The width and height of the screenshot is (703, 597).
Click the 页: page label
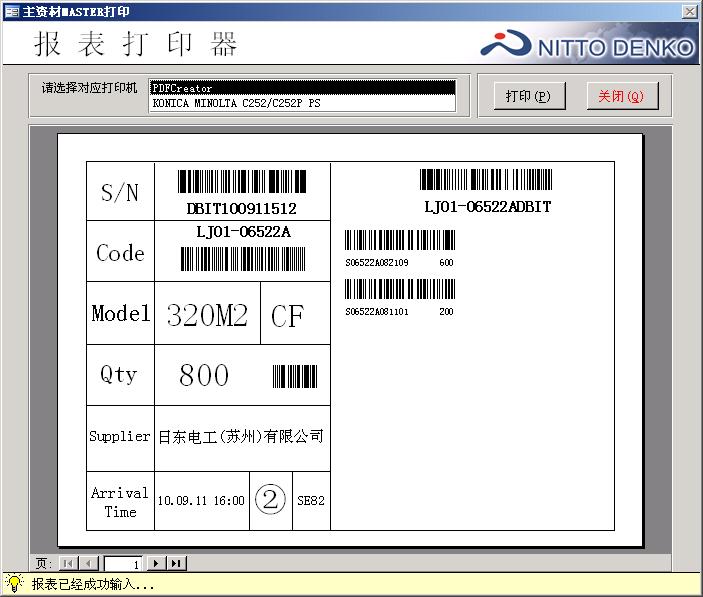[44, 563]
